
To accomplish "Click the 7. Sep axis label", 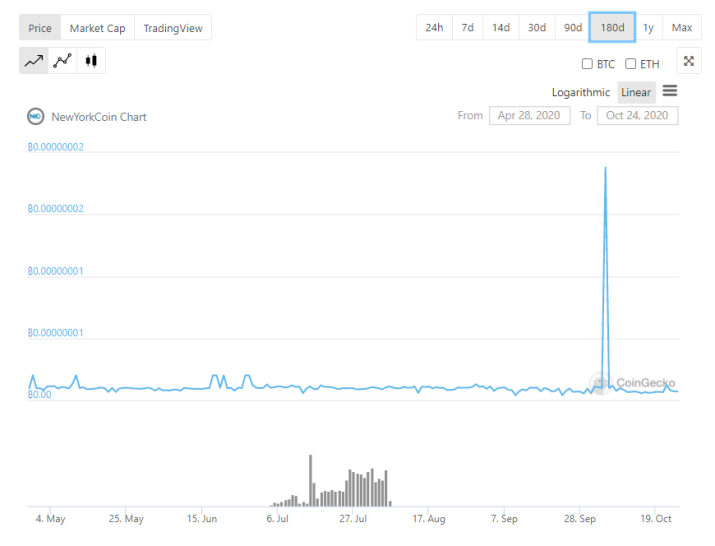I will click(x=504, y=519).
